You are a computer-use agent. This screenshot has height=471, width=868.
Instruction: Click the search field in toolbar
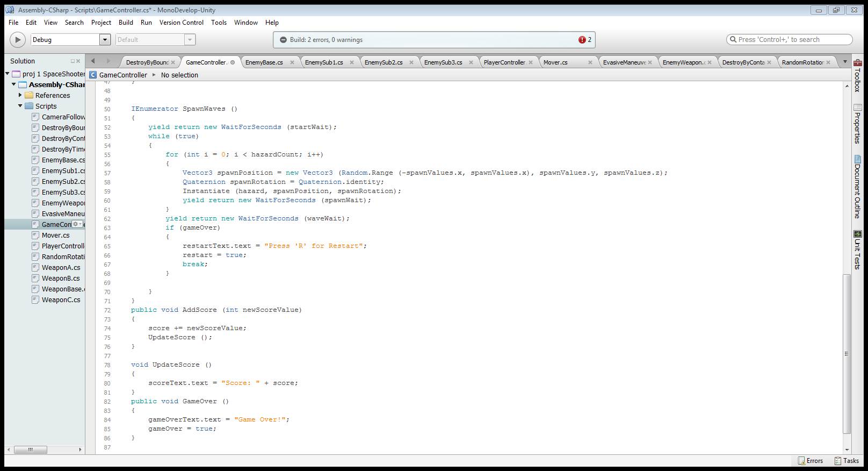pyautogui.click(x=790, y=40)
